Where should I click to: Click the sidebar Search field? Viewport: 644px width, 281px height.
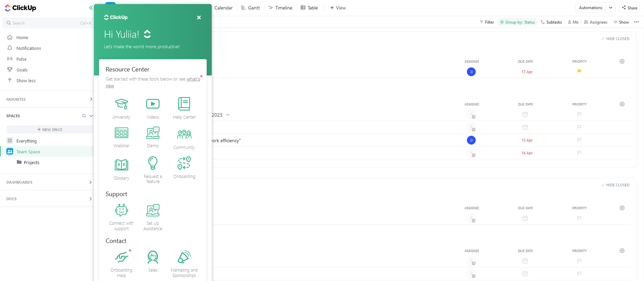(48, 23)
